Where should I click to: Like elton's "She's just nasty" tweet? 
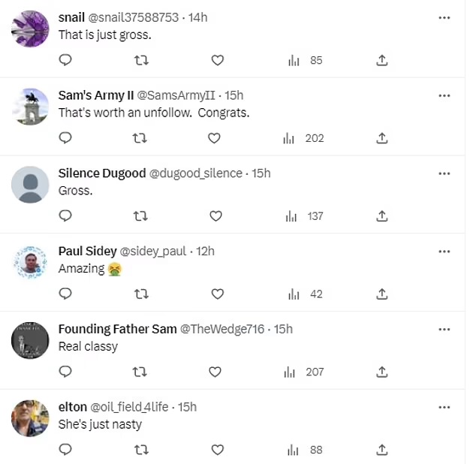coord(217,450)
